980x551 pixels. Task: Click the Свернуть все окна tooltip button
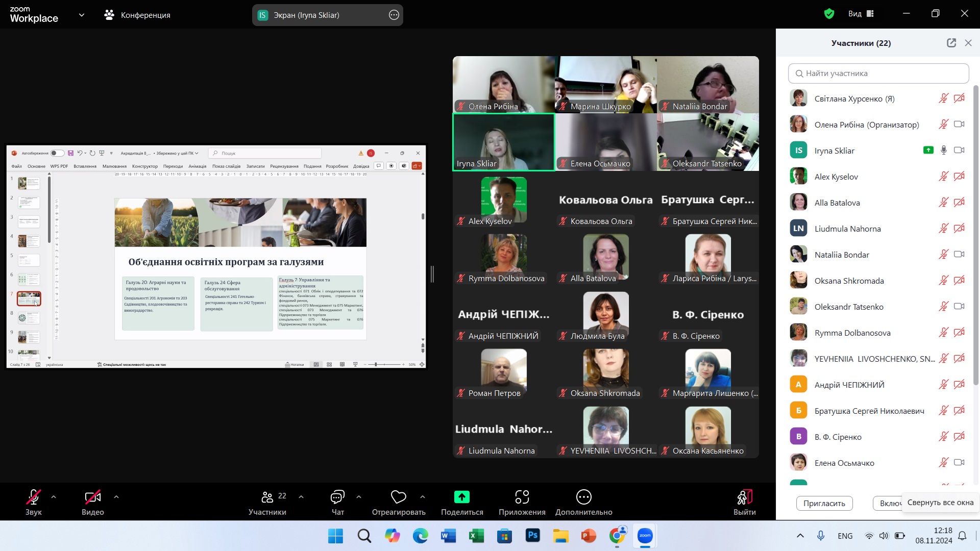tap(940, 503)
